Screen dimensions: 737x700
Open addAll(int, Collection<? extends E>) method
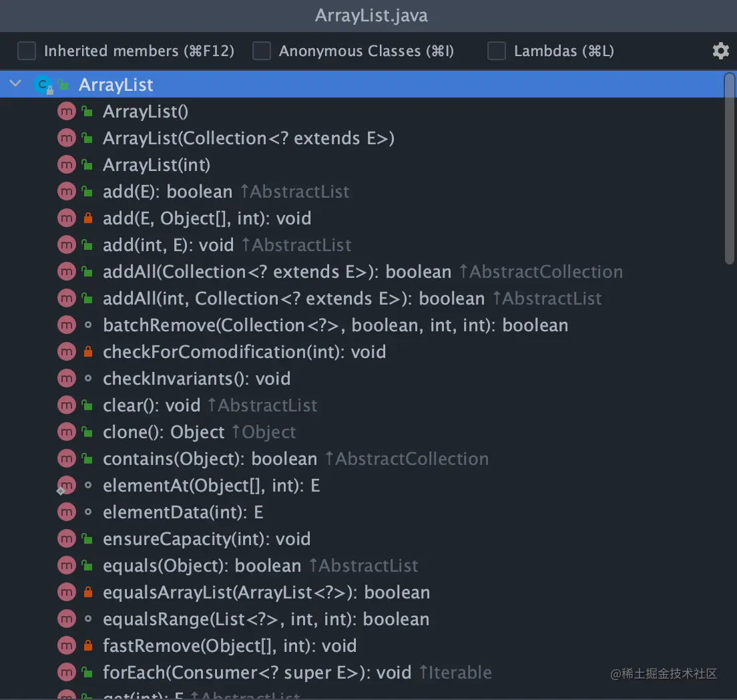[294, 299]
